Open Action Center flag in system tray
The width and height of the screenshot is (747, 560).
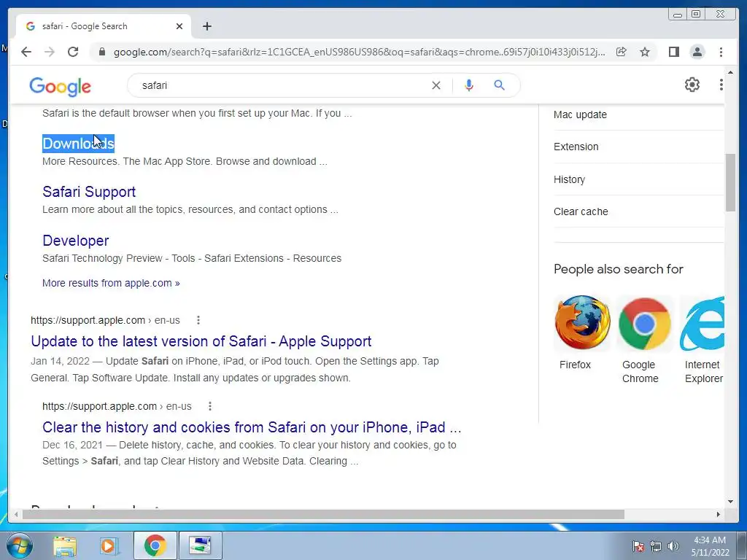click(x=638, y=546)
